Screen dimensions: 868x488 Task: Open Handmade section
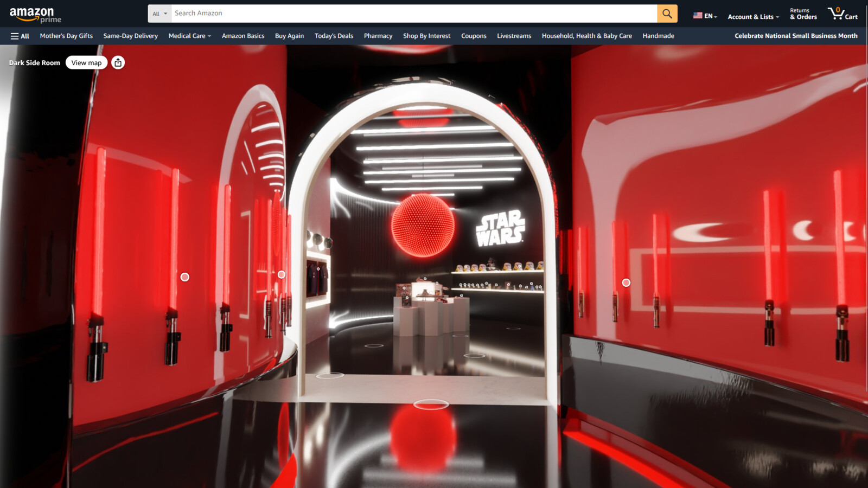point(658,36)
